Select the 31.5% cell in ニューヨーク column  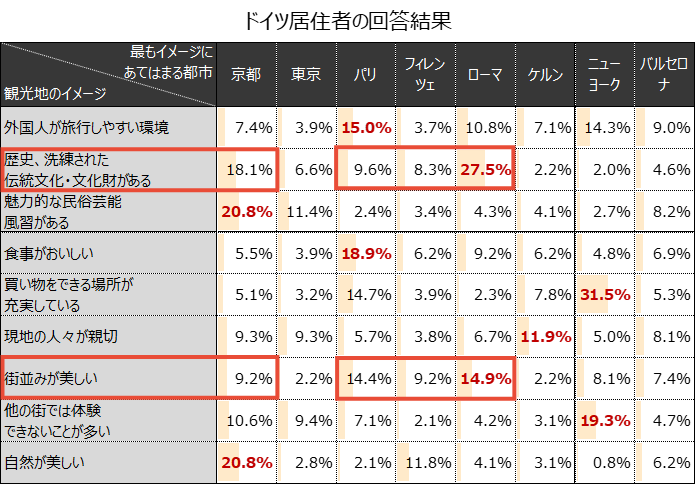click(x=605, y=295)
